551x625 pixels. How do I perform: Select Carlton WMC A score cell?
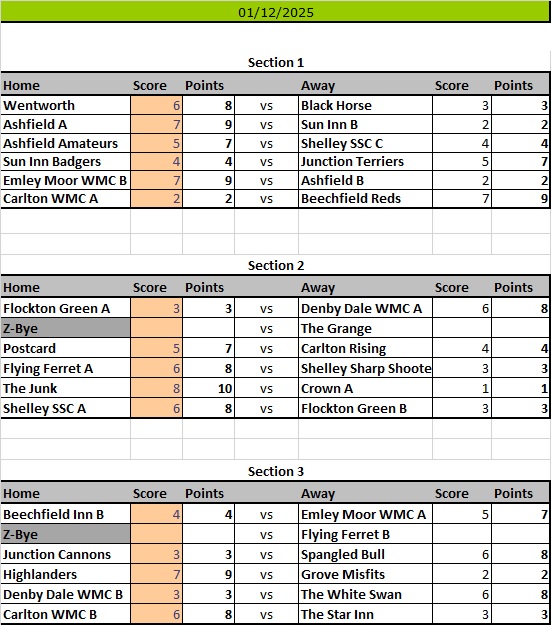(156, 199)
